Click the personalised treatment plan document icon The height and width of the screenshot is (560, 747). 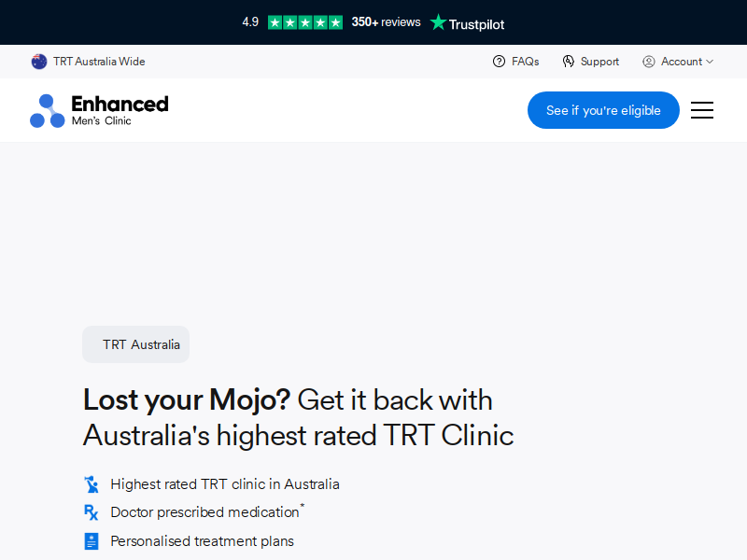91,541
